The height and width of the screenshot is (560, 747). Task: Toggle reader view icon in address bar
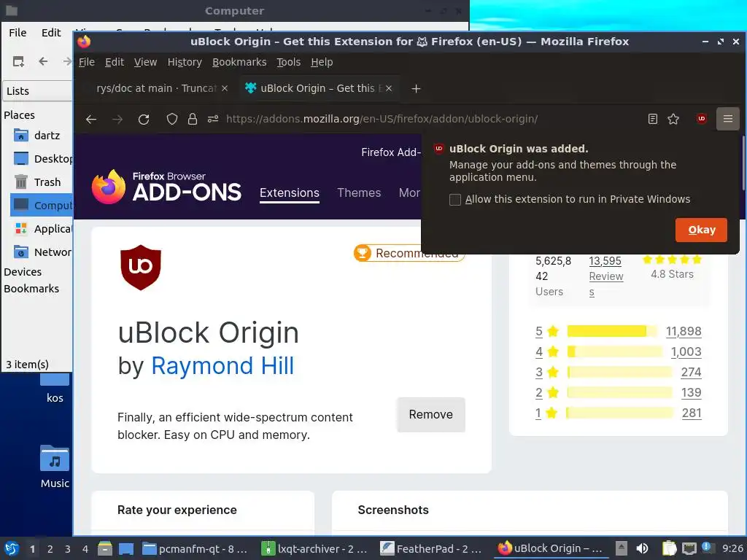click(x=653, y=119)
